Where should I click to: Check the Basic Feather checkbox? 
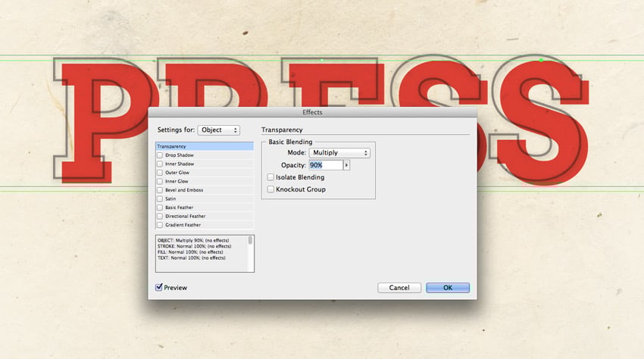click(160, 208)
